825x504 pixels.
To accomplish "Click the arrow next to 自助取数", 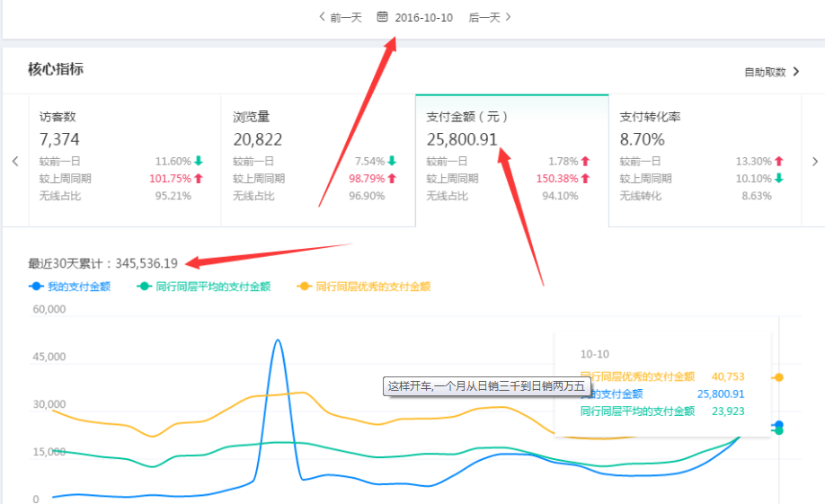I will pyautogui.click(x=796, y=72).
